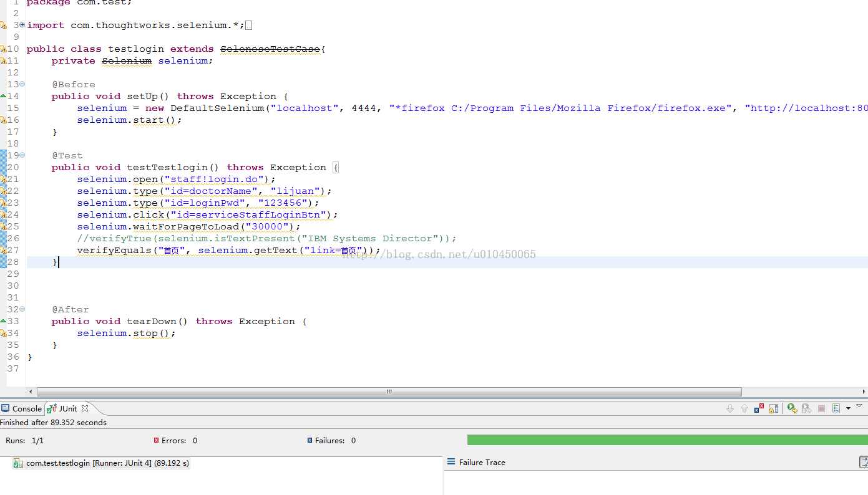Click the Failure Trace header label
868x495 pixels.
click(x=482, y=462)
